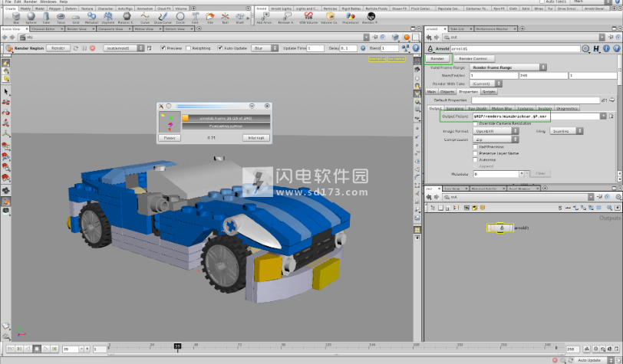Switch to the Sampling parameter tab
The width and height of the screenshot is (623, 364).
[x=455, y=108]
